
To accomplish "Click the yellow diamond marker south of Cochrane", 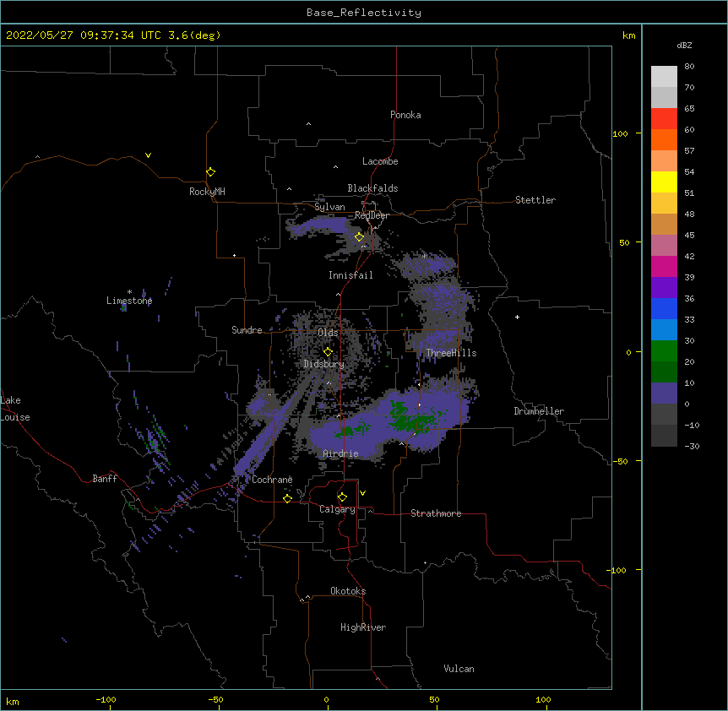I will pos(287,498).
